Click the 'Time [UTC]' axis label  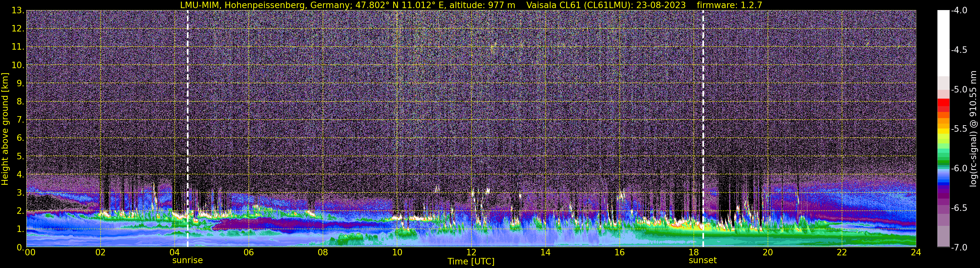click(471, 262)
